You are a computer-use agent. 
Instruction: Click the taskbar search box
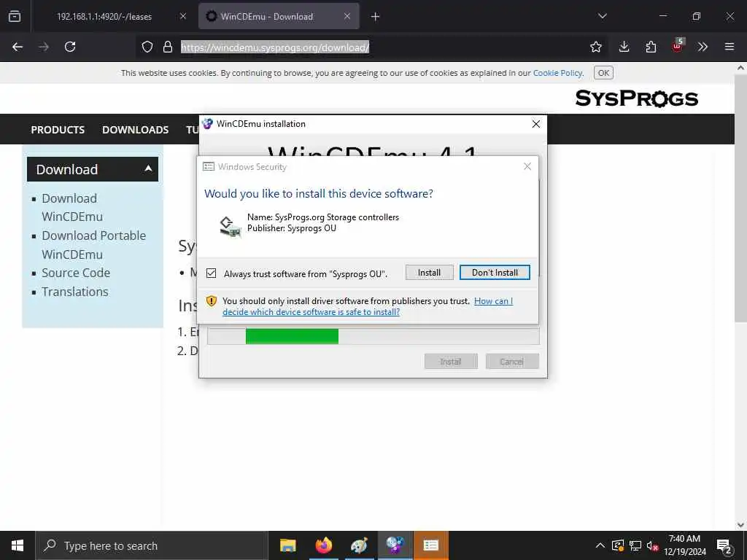point(152,545)
